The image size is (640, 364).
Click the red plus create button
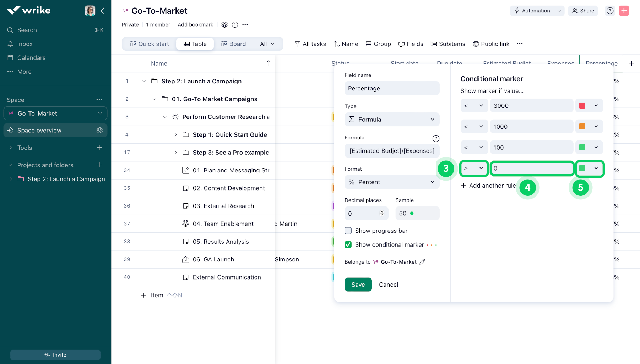pos(624,11)
